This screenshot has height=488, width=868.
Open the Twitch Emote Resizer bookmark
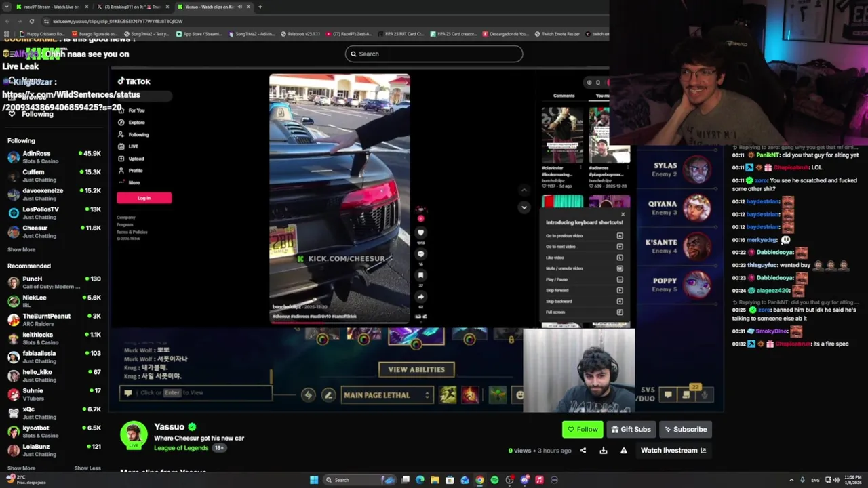[557, 34]
